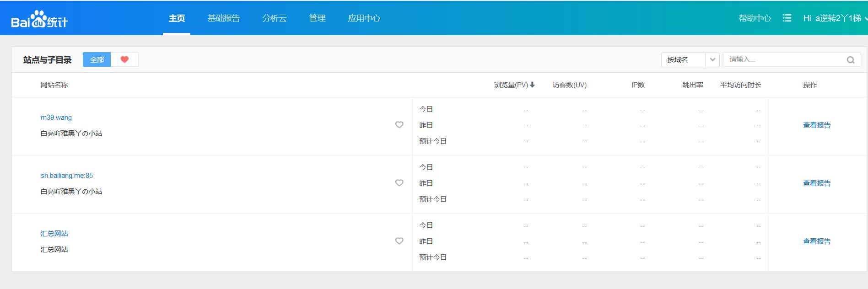Toggle favorite heart for 汇总网站

(399, 241)
